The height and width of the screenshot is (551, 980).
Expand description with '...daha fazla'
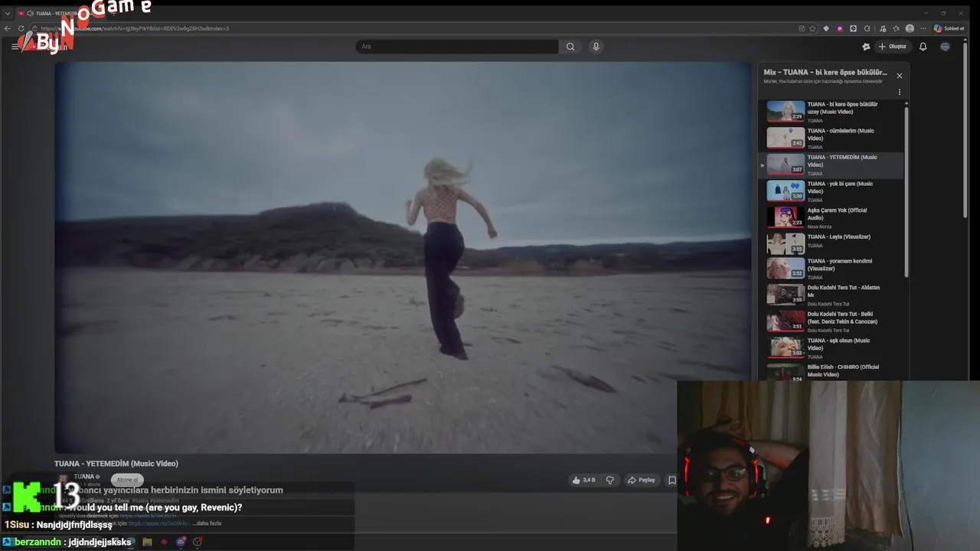point(207,523)
